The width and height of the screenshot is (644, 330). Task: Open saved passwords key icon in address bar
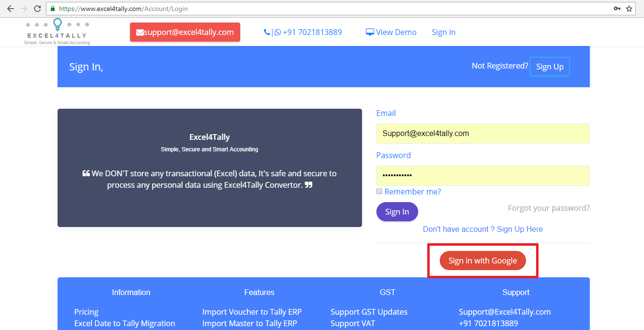click(x=617, y=9)
